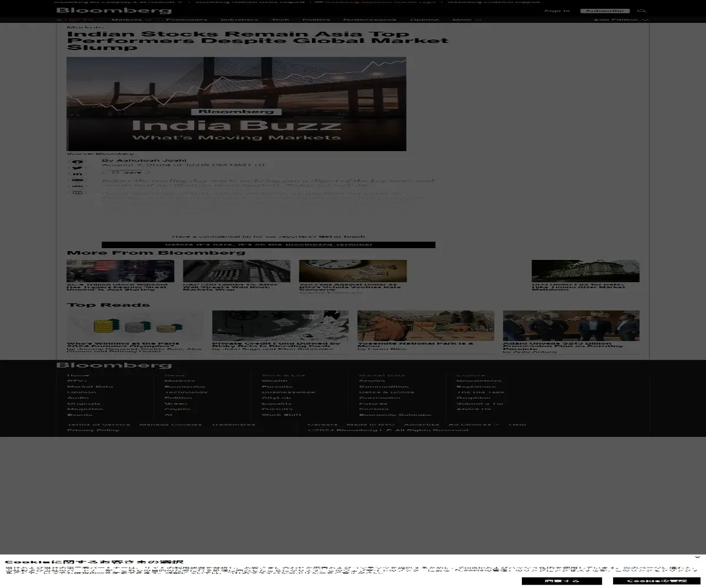Open footer Newsletters link
This screenshot has height=588, width=706.
click(479, 381)
